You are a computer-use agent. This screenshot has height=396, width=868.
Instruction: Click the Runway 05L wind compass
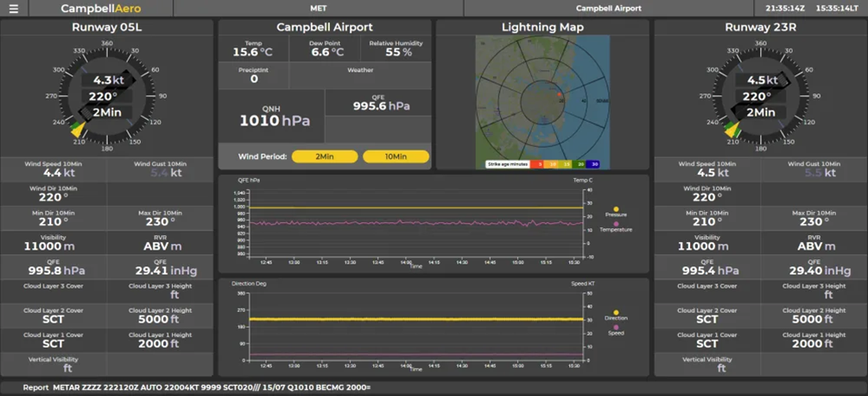[x=107, y=96]
